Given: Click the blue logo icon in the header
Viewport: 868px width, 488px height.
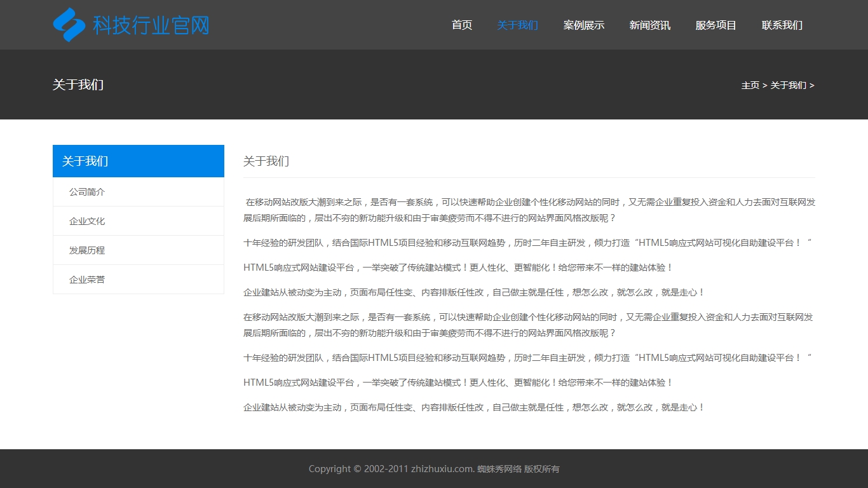Looking at the screenshot, I should (x=69, y=25).
